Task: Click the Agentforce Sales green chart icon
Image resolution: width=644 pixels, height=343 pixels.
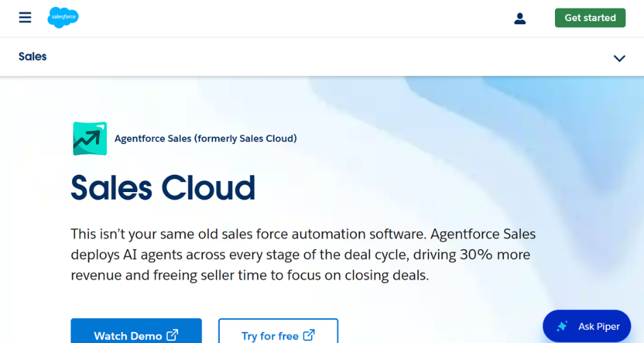Action: pyautogui.click(x=90, y=139)
